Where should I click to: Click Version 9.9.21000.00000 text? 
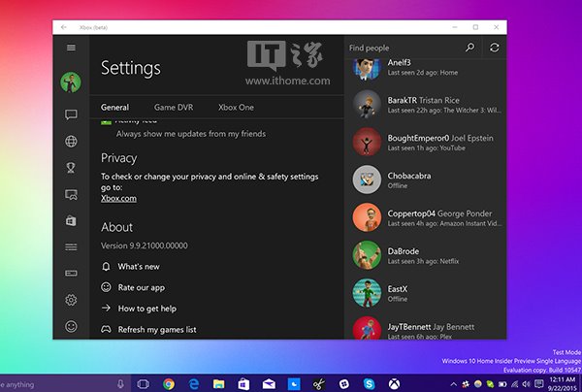[144, 245]
